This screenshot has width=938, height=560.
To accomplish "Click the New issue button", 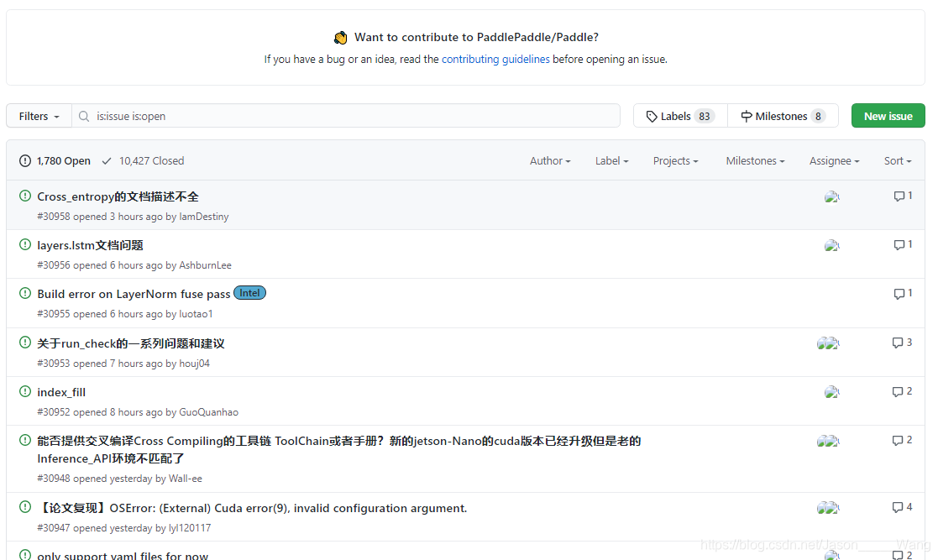I will click(x=888, y=116).
